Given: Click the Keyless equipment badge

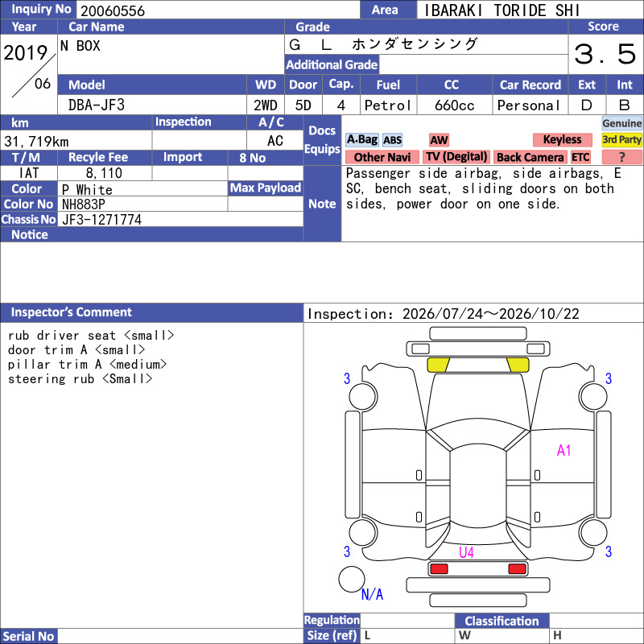Looking at the screenshot, I should click(x=562, y=140).
